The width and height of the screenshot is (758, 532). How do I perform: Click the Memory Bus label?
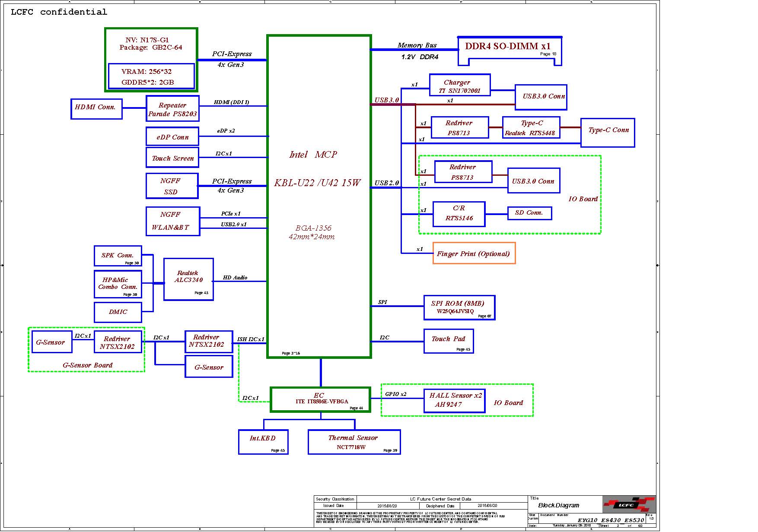417,45
